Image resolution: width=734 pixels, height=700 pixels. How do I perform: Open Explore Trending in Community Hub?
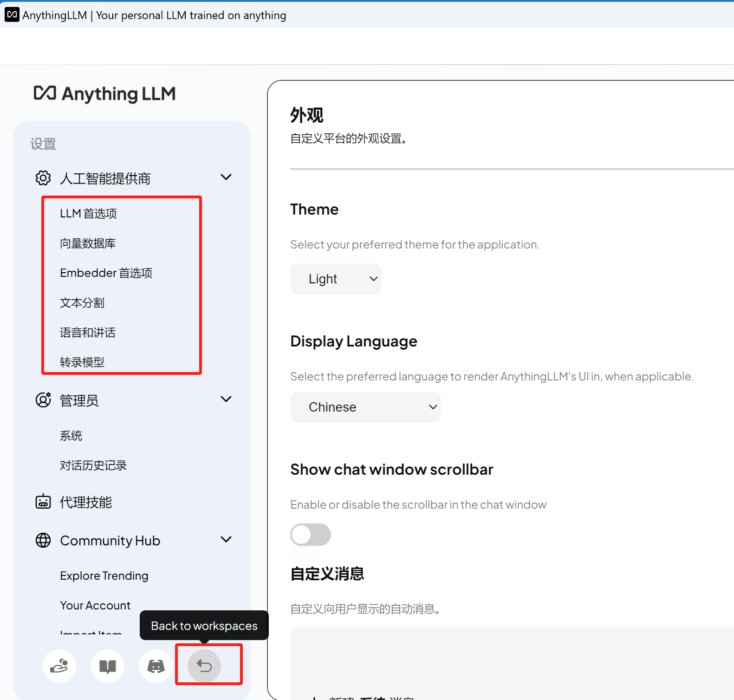coord(104,576)
